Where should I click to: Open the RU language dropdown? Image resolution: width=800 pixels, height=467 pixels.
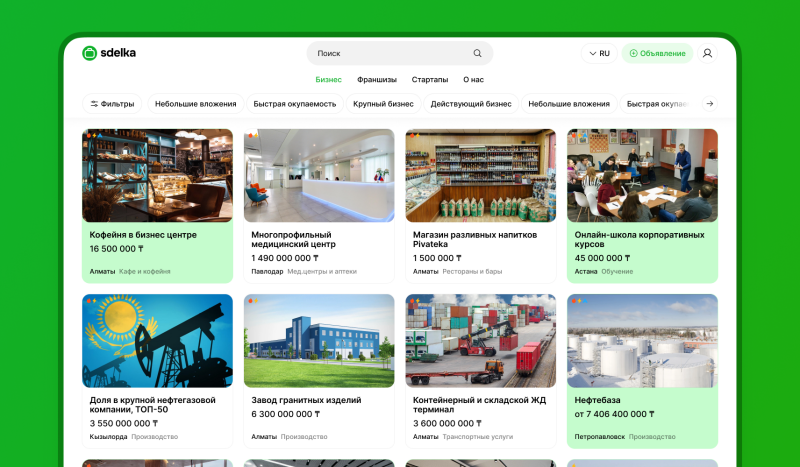point(599,53)
